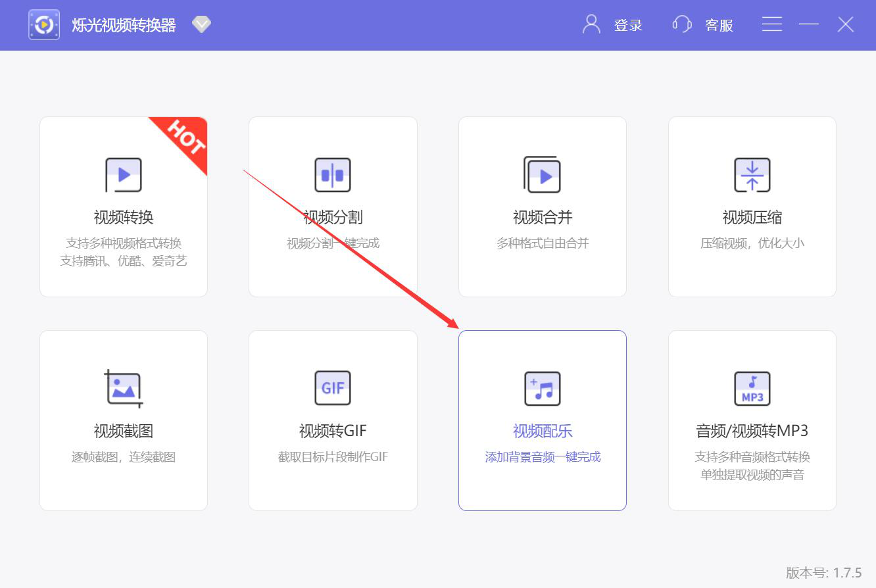Choose the 视频压缩 compress icon
Screen dimensions: 876x588
752,175
